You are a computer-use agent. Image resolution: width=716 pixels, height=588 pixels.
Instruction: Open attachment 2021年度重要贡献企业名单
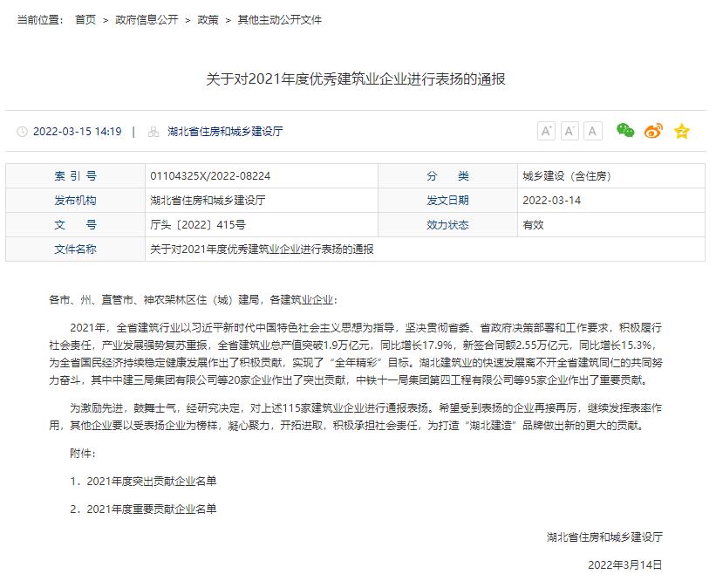(151, 509)
